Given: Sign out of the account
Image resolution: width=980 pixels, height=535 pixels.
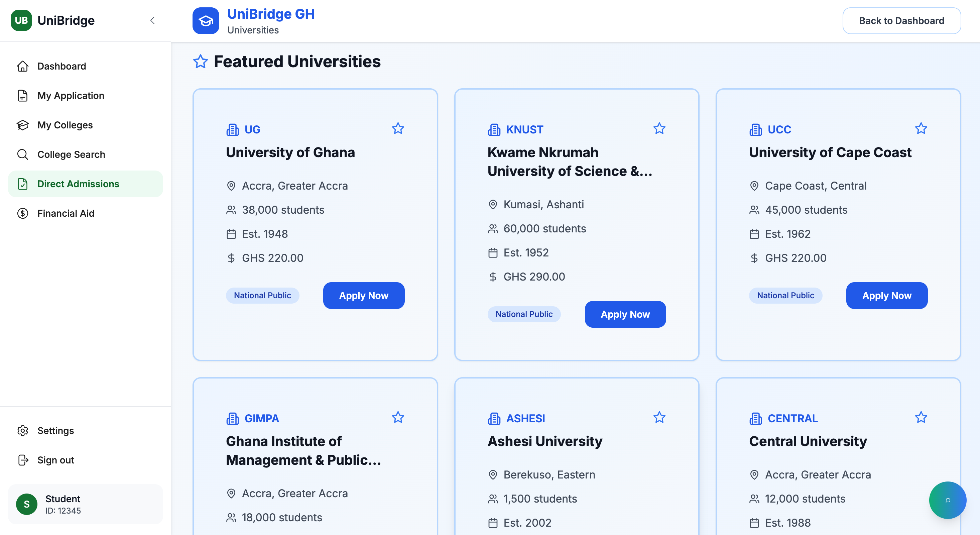Looking at the screenshot, I should click(x=55, y=460).
